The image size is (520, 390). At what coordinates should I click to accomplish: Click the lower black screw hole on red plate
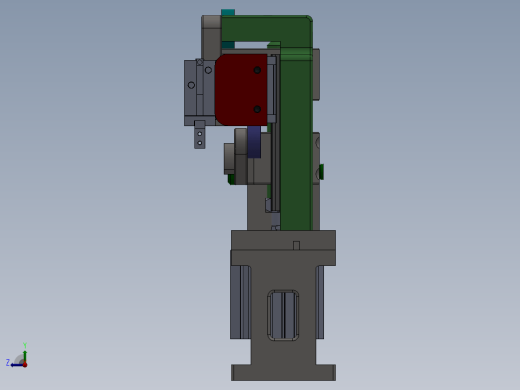pos(257,109)
